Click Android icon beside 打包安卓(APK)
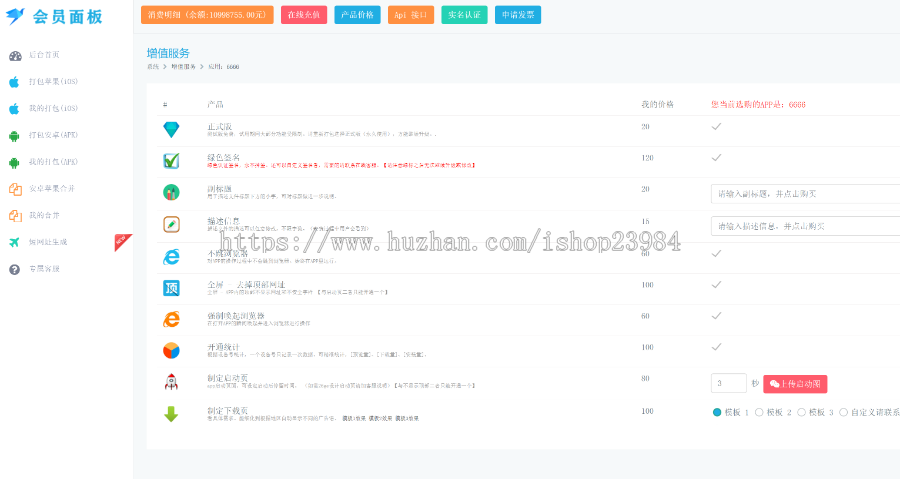 (14, 136)
